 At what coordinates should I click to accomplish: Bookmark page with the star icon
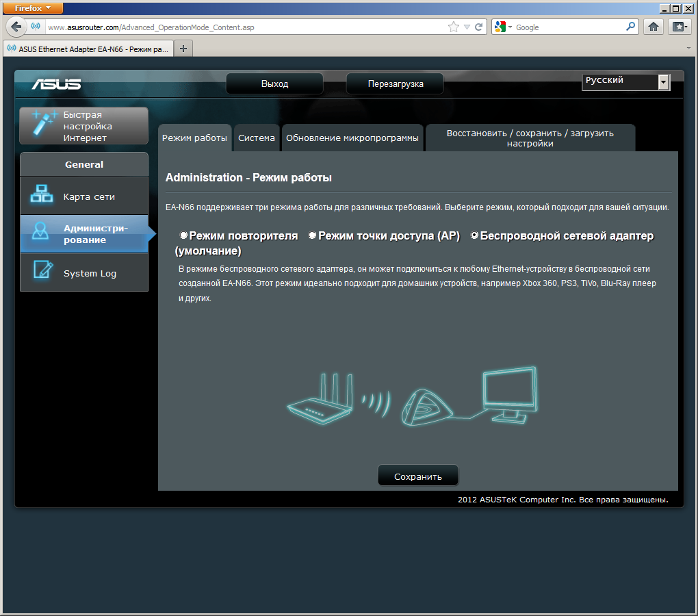454,27
